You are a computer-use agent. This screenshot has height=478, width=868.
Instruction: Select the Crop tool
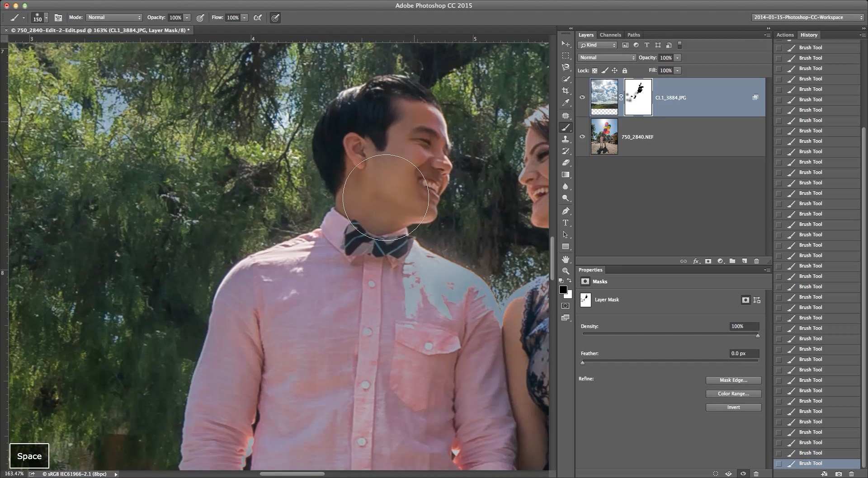point(566,91)
